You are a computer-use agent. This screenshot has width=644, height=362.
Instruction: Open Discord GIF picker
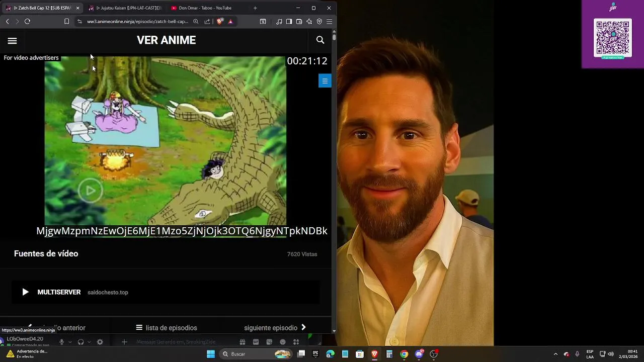(x=256, y=342)
